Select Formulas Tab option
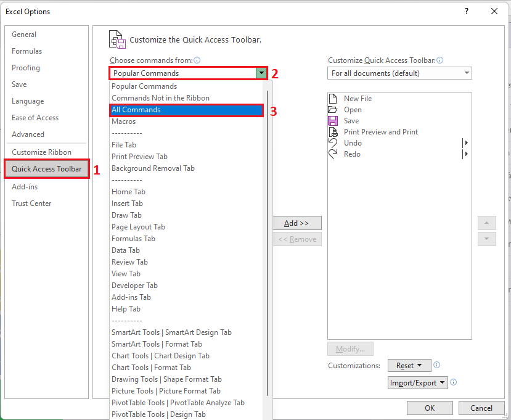The image size is (511, 420). (x=187, y=239)
